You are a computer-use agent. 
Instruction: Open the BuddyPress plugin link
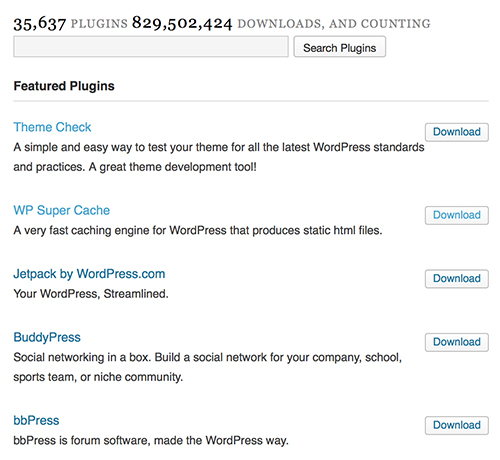[47, 337]
